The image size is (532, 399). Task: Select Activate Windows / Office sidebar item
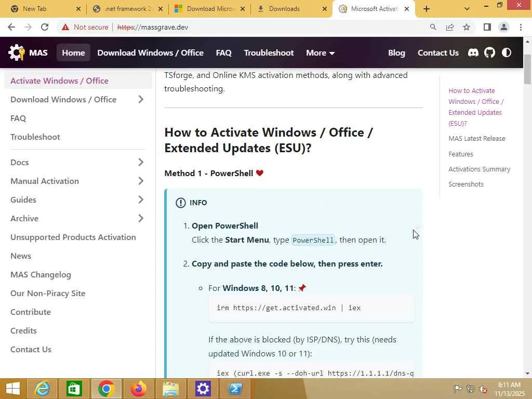(78, 81)
